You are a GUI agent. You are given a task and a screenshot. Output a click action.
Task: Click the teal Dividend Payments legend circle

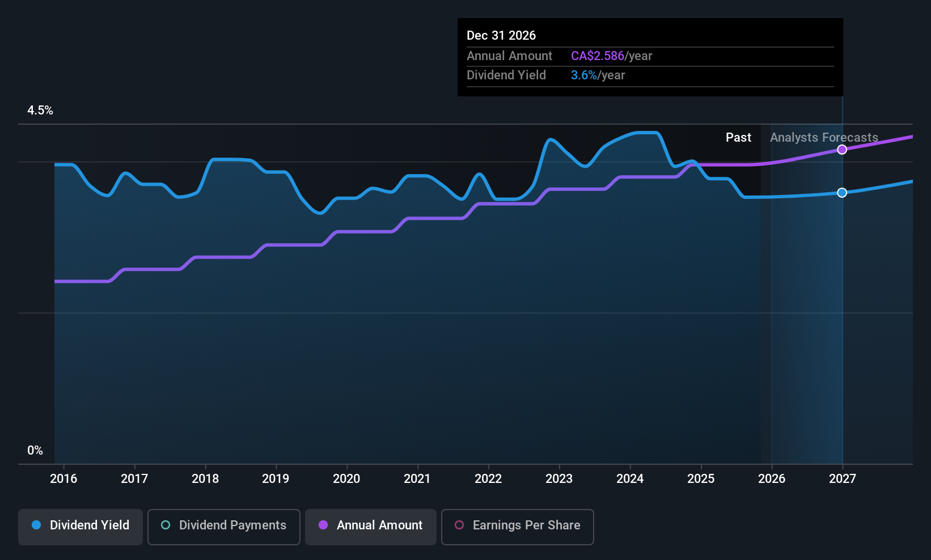click(x=166, y=525)
